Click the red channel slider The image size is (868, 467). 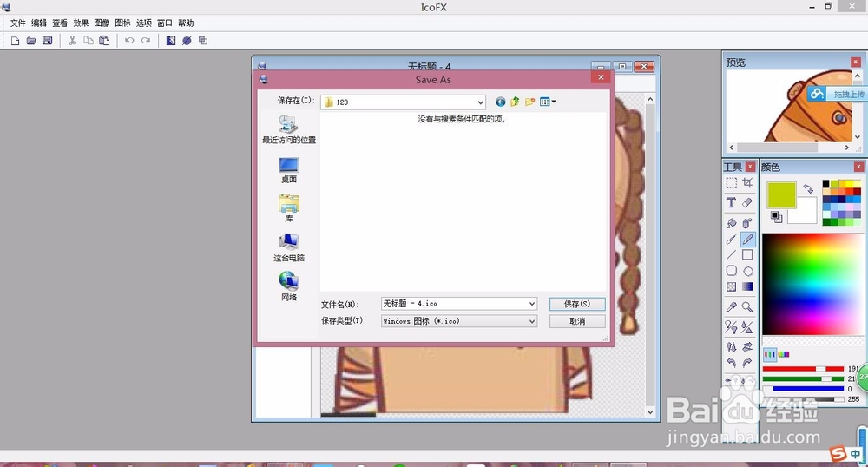803,369
